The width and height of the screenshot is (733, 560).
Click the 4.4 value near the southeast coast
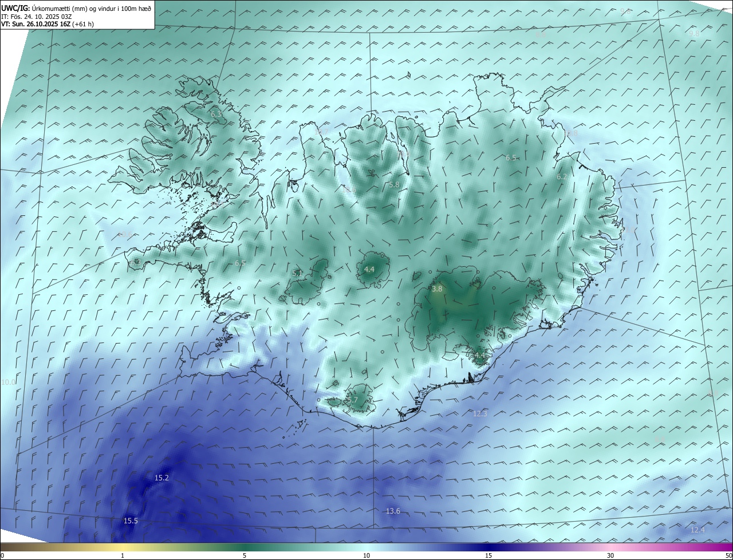coord(479,355)
